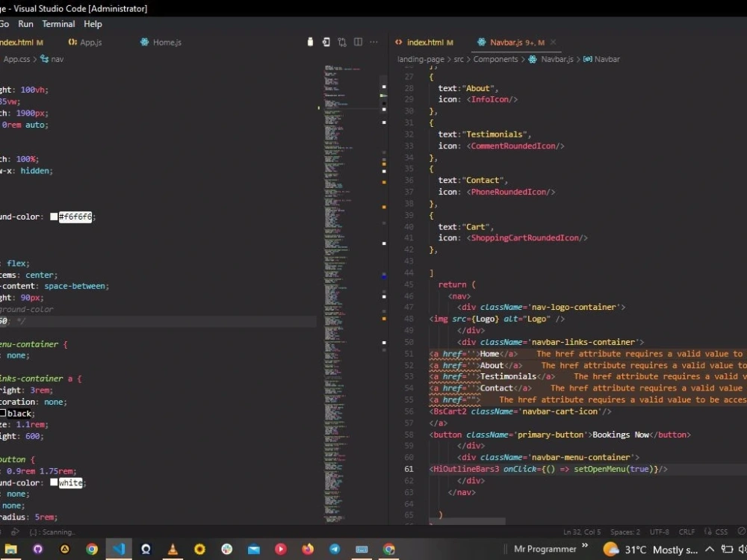Image resolution: width=747 pixels, height=560 pixels.
Task: Open the More Actions ellipsis icon
Action: 373,42
